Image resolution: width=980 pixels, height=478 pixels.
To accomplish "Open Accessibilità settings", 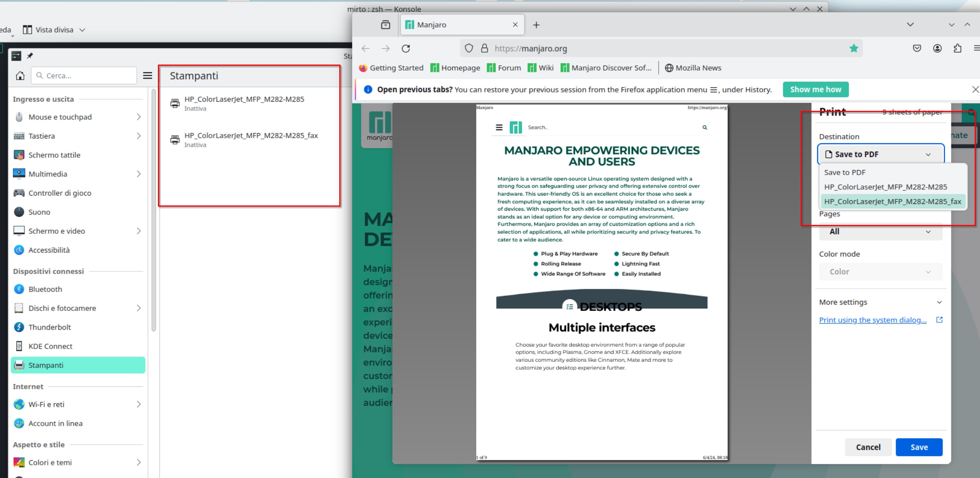I will coord(78,250).
